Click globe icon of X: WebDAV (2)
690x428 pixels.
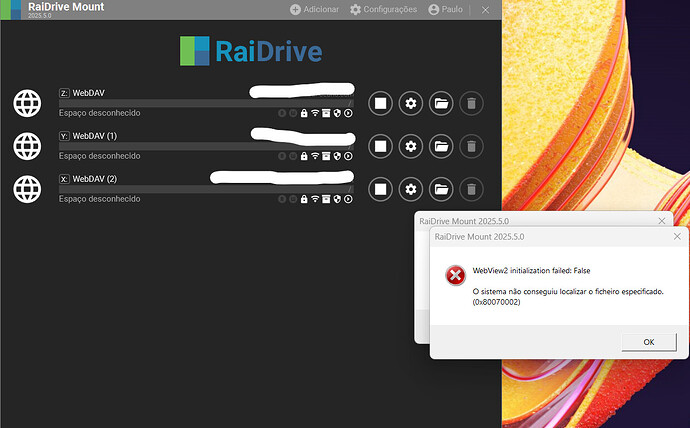[x=27, y=189]
